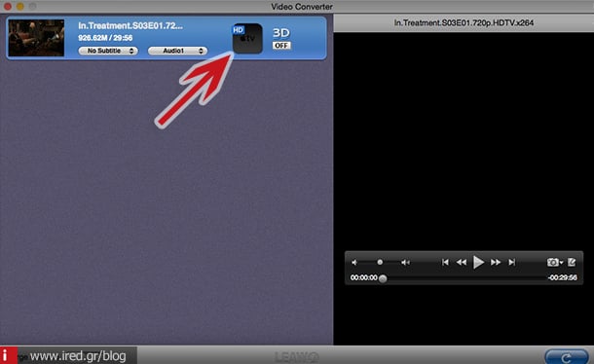594x364 pixels.
Task: Click the volume down speaker icon
Action: tap(354, 262)
